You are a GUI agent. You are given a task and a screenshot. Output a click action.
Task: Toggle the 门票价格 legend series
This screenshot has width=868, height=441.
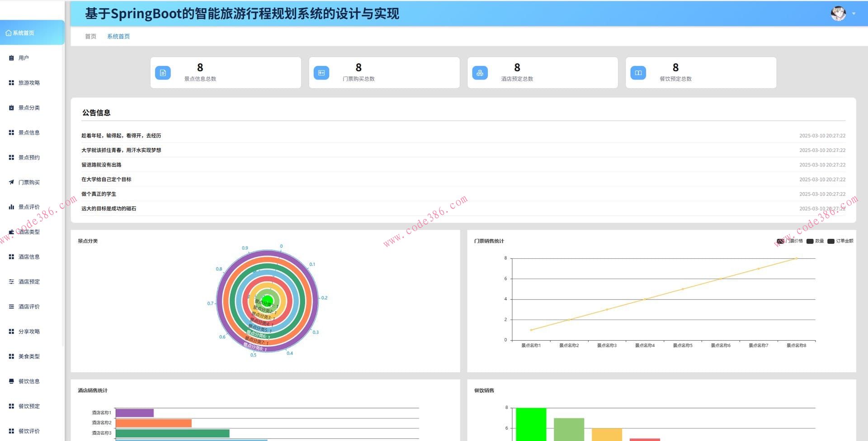790,241
